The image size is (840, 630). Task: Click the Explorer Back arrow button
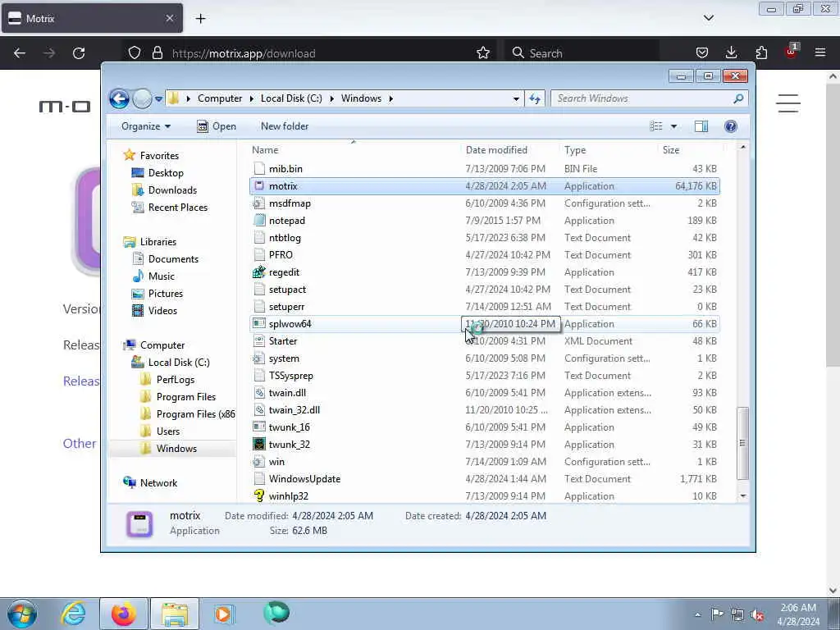point(119,98)
